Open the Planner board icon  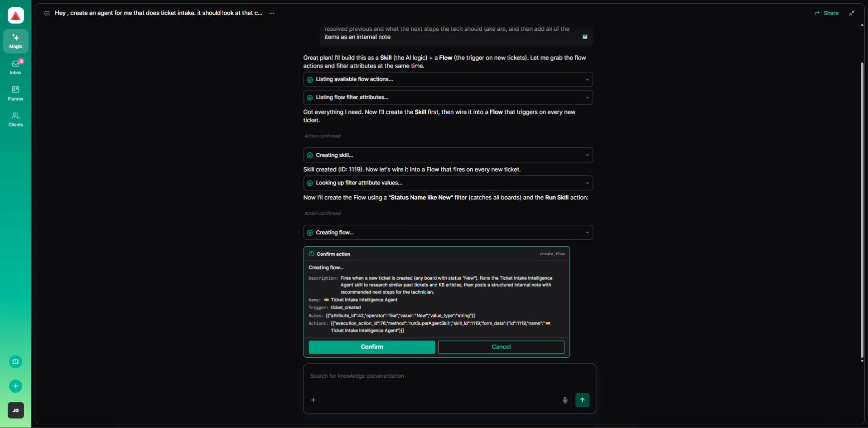[x=15, y=93]
